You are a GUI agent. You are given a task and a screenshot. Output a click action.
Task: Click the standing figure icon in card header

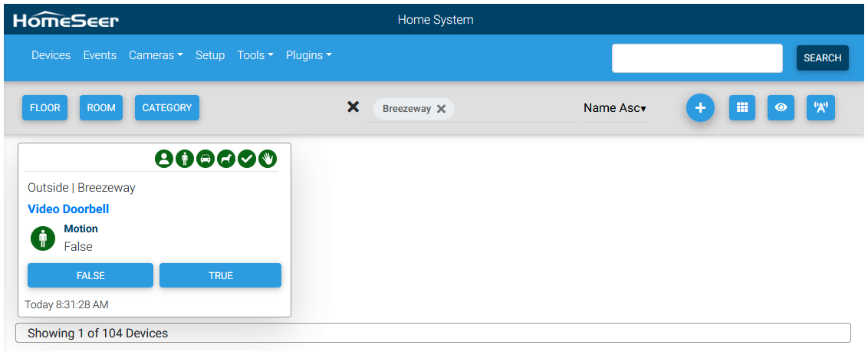click(184, 159)
